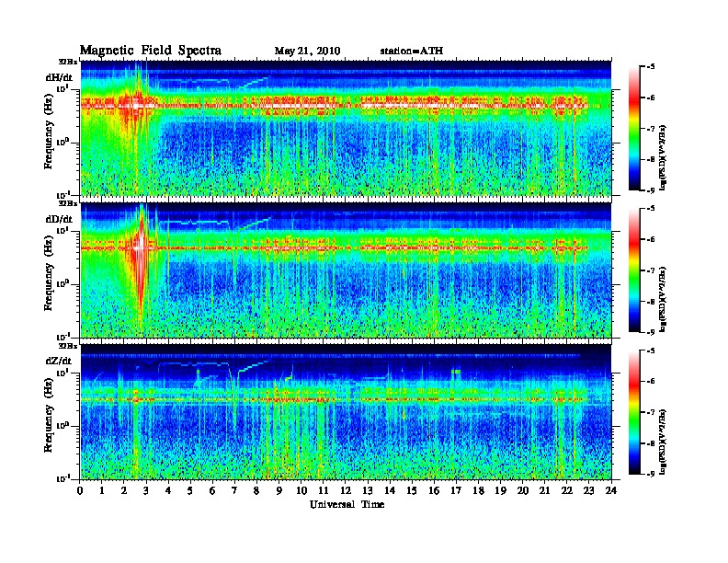Viewport: 728px width, 563px height.
Task: Click the dD/dt panel color bar
Action: point(634,270)
